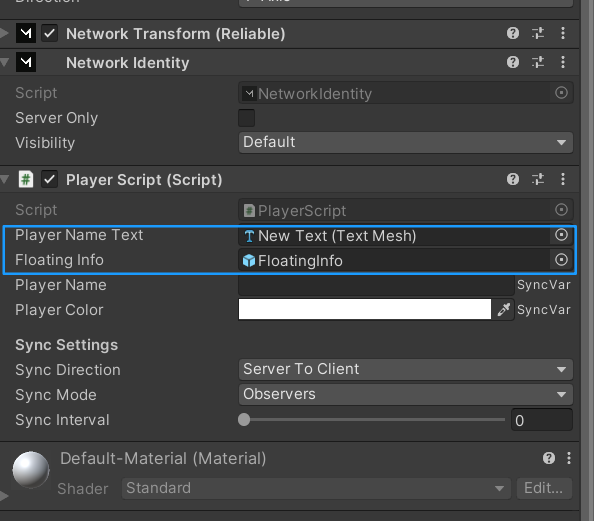
Task: Click the Player Script (Script) title
Action: click(144, 180)
